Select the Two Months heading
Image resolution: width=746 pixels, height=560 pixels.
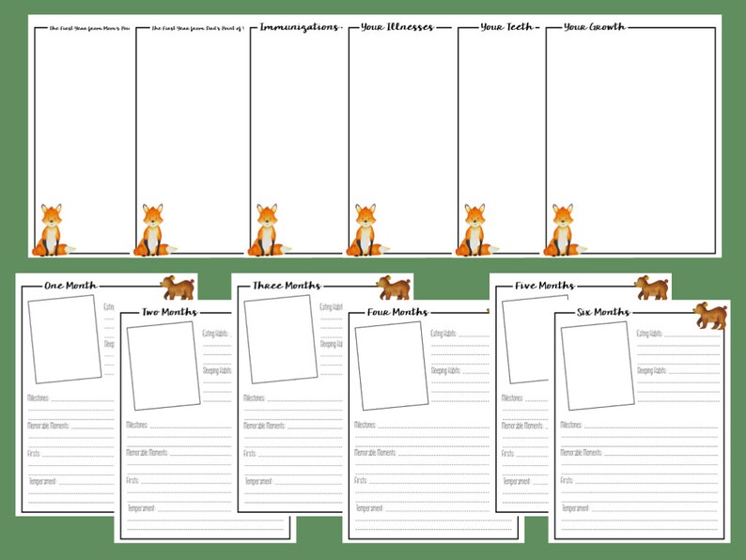point(169,312)
